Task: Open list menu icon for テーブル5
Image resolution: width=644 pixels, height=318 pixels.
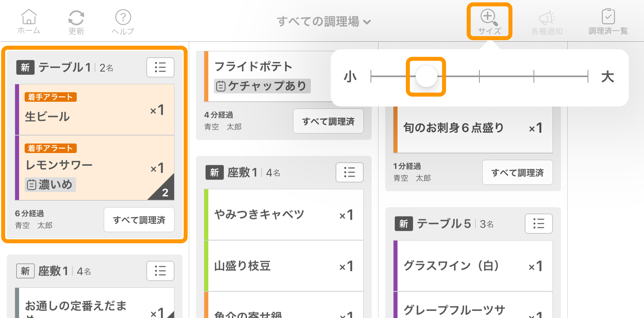Action: [x=539, y=223]
